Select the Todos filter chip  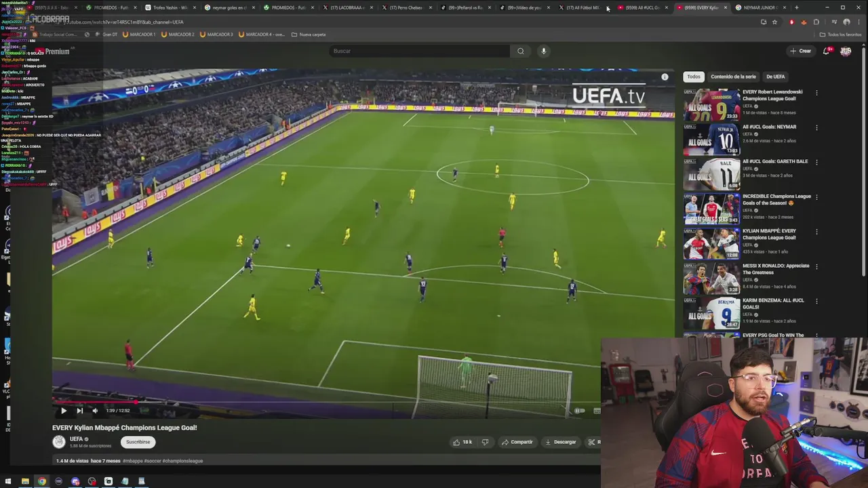pyautogui.click(x=694, y=77)
